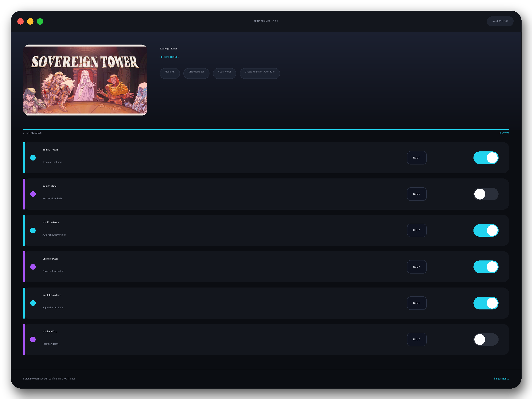Click the OFFICIAL TRAINER label
Screen dimensions: 532x399
(x=169, y=57)
